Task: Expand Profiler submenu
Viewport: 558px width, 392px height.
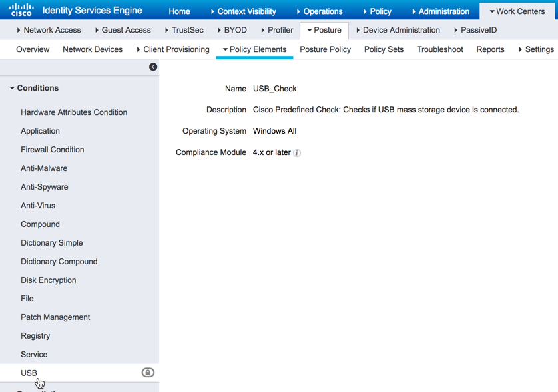Action: click(x=277, y=30)
